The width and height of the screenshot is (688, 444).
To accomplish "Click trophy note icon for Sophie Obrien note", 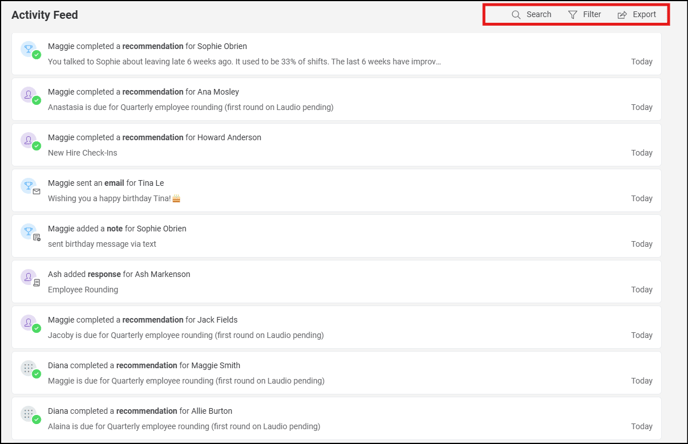I will [x=29, y=232].
